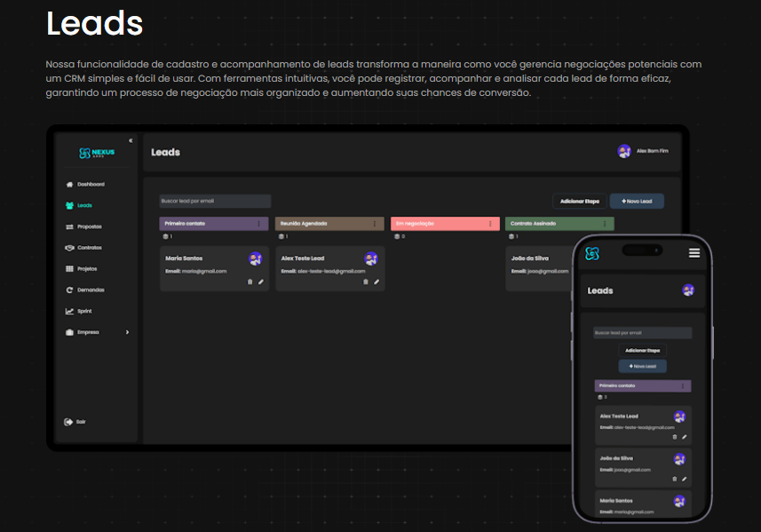The width and height of the screenshot is (761, 532).
Task: Click the Demandas refresh icon
Action: click(x=69, y=290)
